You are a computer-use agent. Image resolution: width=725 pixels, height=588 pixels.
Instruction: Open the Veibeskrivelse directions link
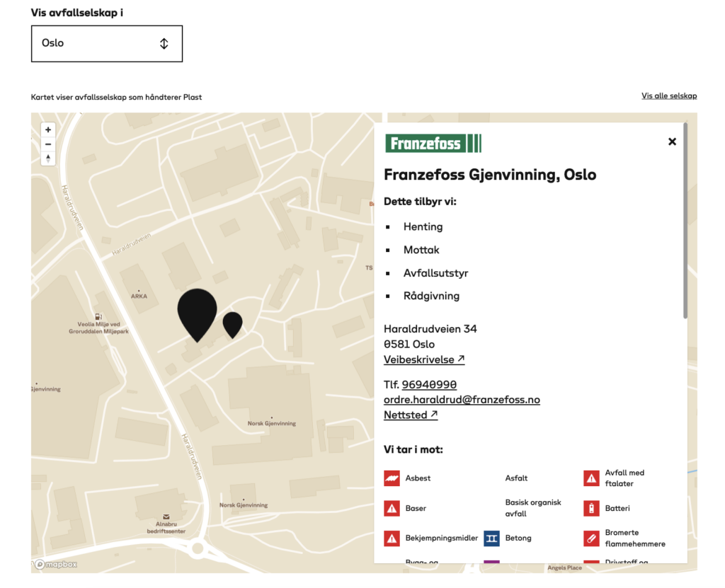[424, 359]
